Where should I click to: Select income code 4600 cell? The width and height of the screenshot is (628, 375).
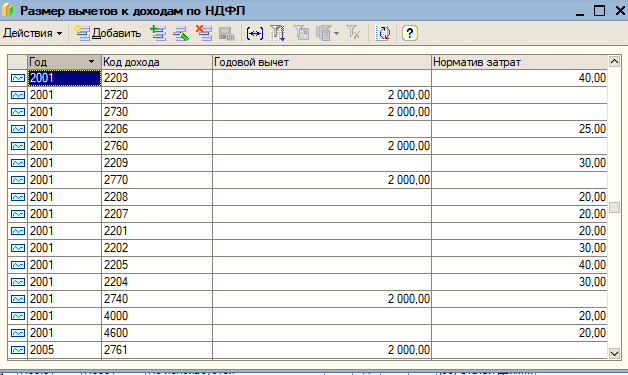(157, 333)
